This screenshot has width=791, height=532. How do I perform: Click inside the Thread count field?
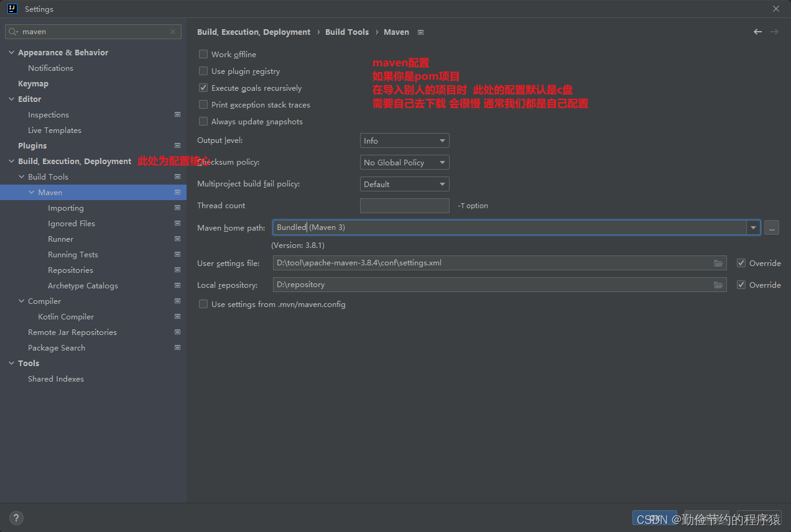pos(404,206)
